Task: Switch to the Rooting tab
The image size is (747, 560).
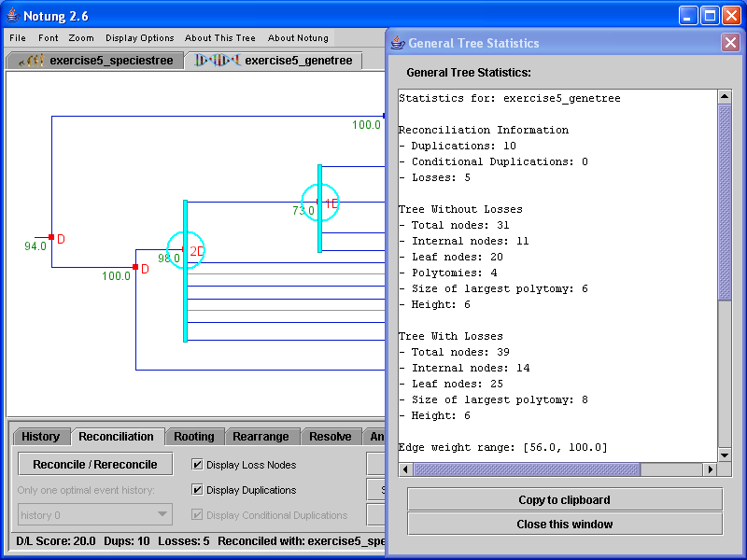Action: 194,437
